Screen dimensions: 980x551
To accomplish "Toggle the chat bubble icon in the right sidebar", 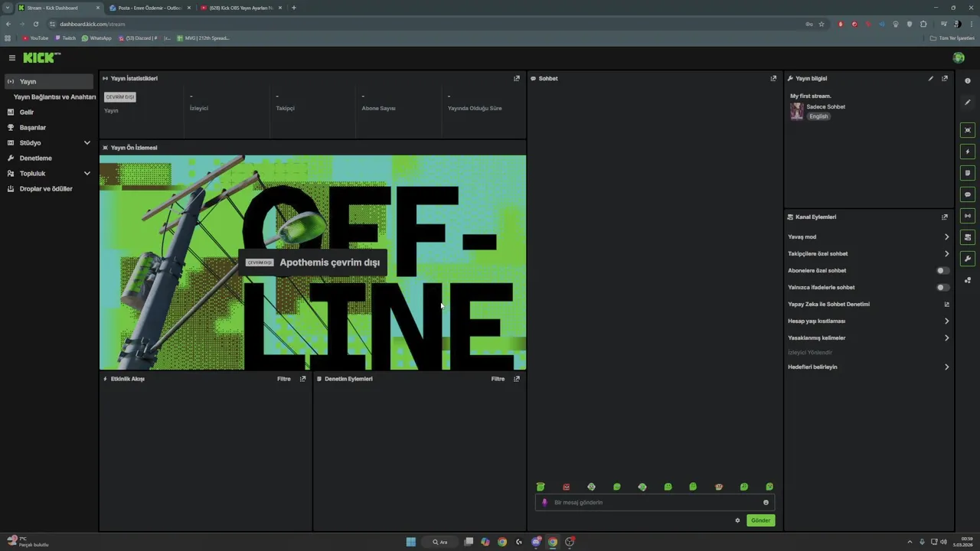I will point(968,194).
